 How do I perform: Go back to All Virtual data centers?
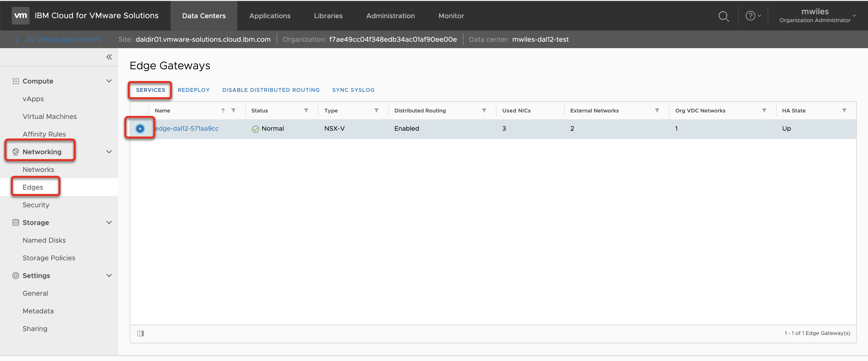[63, 39]
